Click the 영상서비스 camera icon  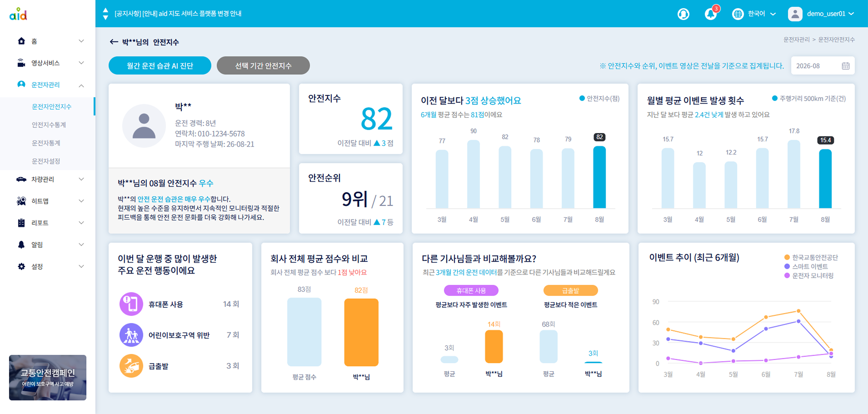(21, 63)
